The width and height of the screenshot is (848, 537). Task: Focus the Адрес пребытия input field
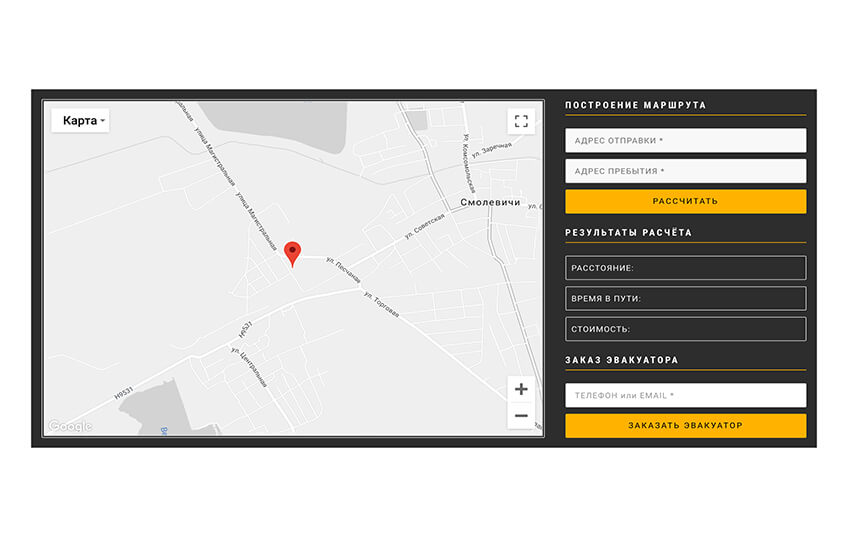click(685, 171)
